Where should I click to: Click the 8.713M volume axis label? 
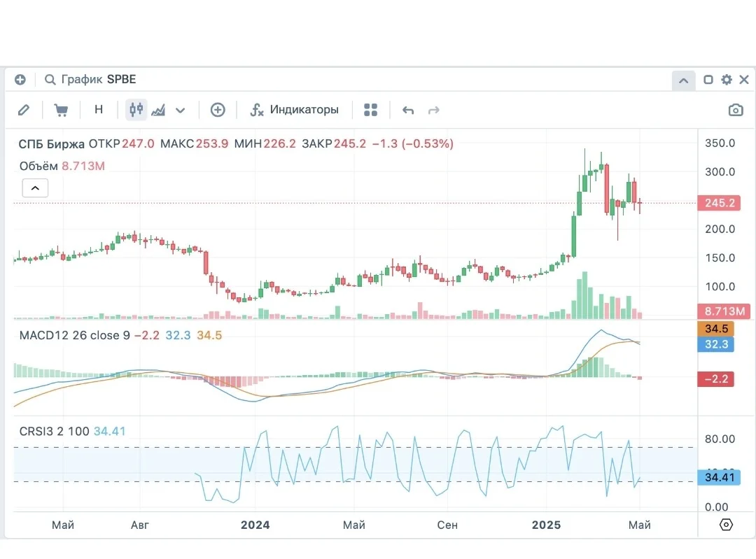(724, 311)
